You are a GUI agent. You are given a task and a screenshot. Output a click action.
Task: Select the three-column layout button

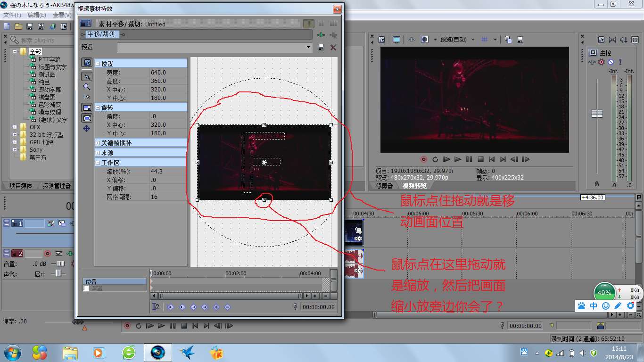pos(333,24)
